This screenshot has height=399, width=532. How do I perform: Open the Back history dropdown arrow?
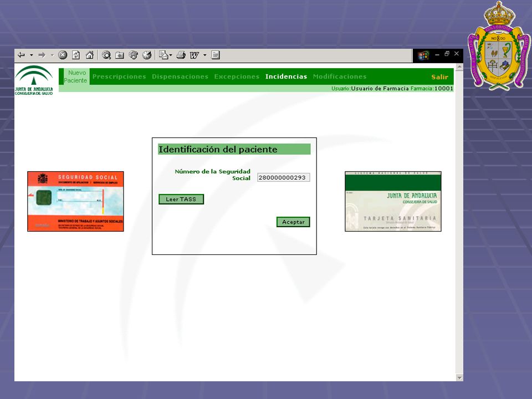click(31, 55)
